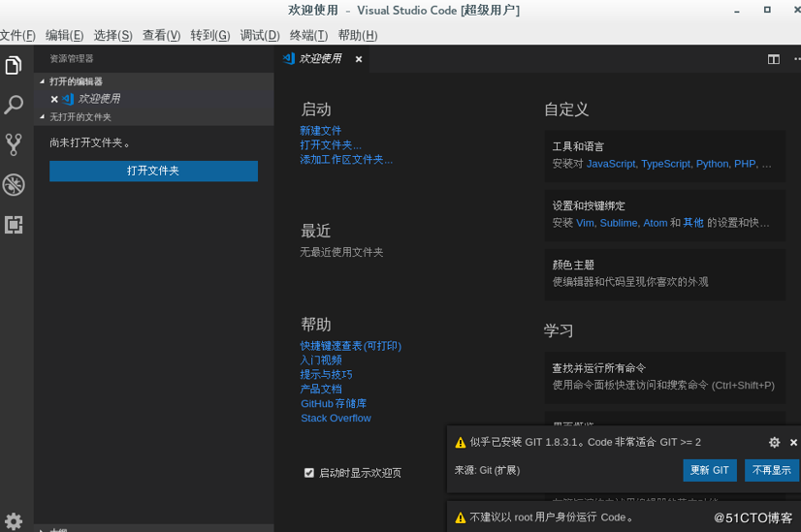Open the 转到(G) menu

pos(210,35)
